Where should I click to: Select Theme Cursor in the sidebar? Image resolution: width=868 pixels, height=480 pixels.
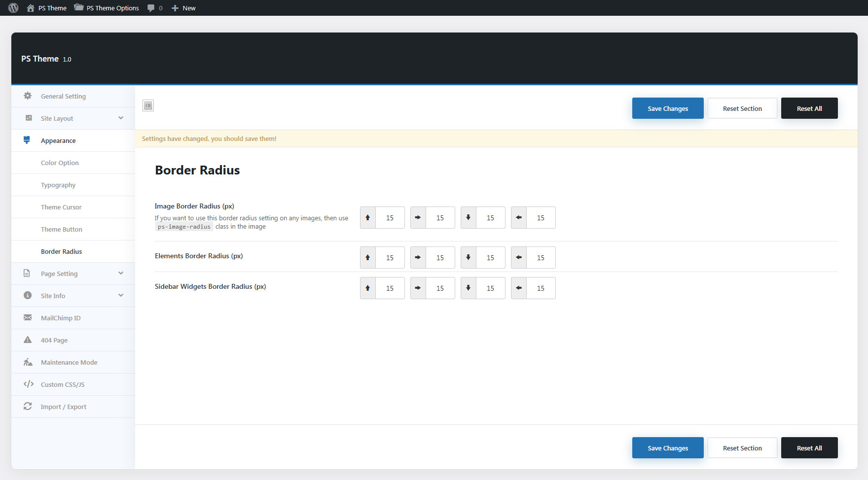(x=61, y=207)
